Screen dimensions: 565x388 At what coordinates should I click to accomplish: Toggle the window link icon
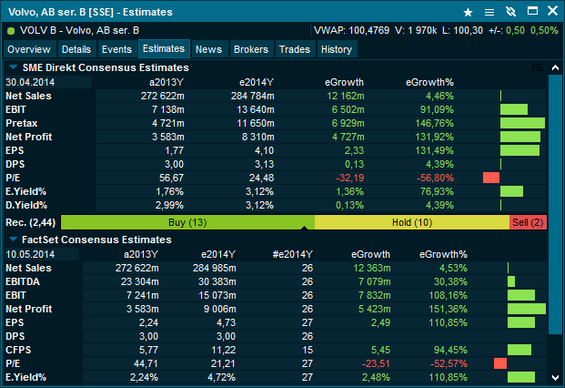[x=511, y=12]
